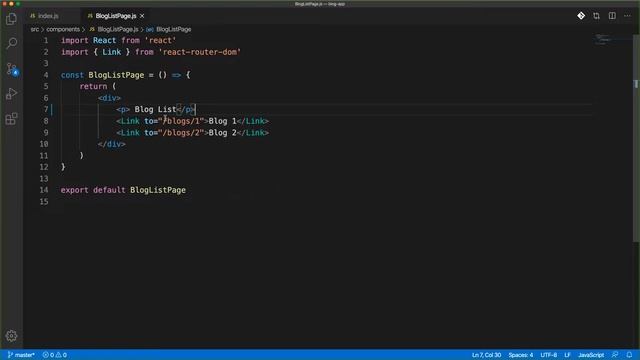The width and height of the screenshot is (640, 360).
Task: Open the Extensions view
Action: [11, 119]
